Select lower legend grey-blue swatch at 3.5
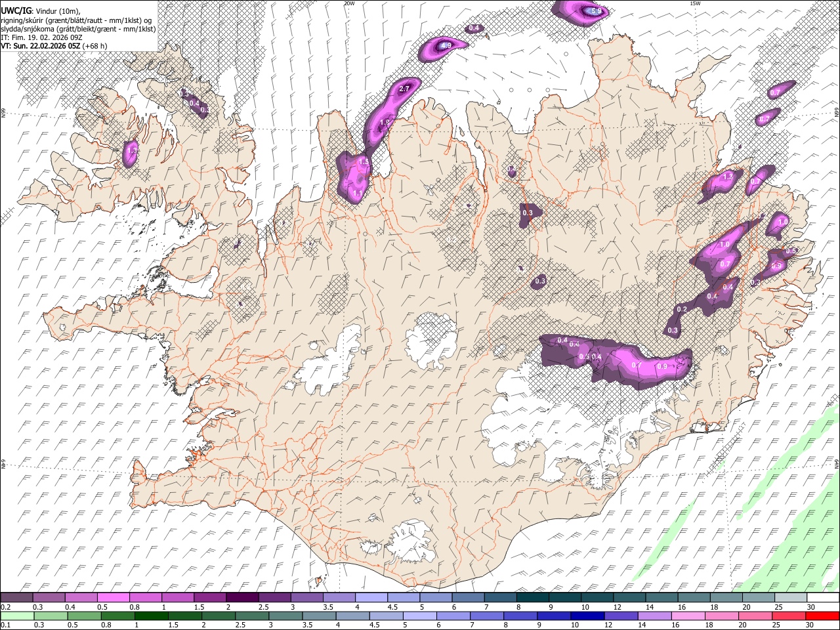 click(x=319, y=616)
